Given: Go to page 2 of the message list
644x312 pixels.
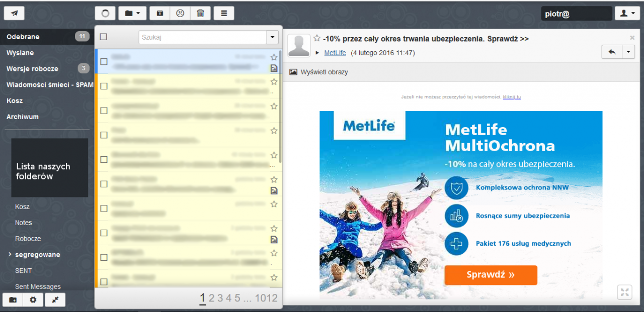Looking at the screenshot, I should 212,298.
